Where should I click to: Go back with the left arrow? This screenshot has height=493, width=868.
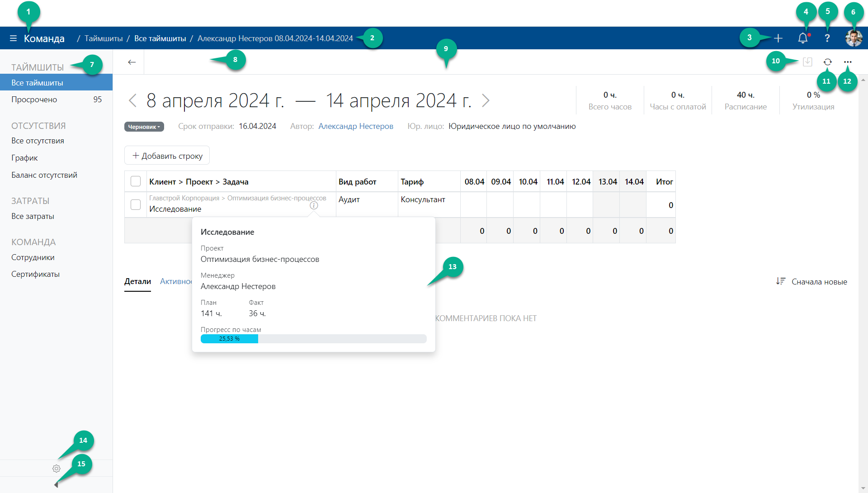click(132, 62)
